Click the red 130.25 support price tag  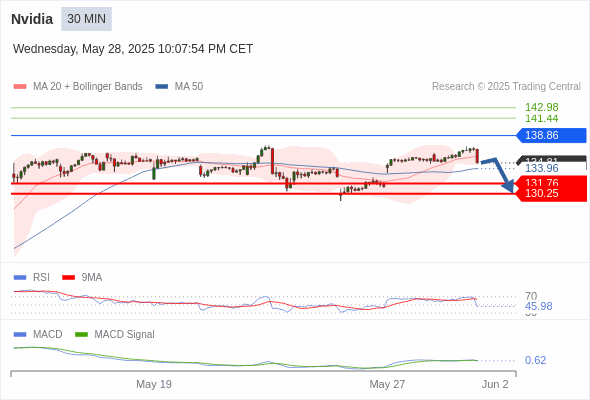[551, 194]
